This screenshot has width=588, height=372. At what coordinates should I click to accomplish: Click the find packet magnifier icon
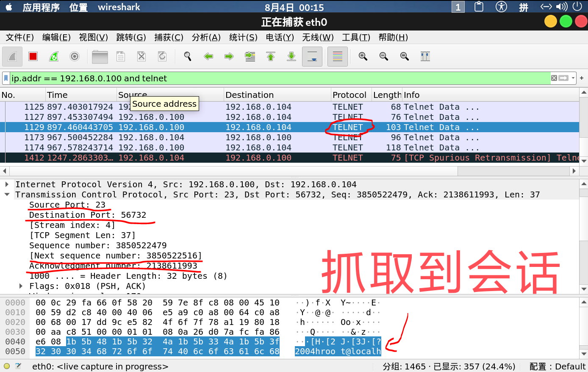pos(188,56)
